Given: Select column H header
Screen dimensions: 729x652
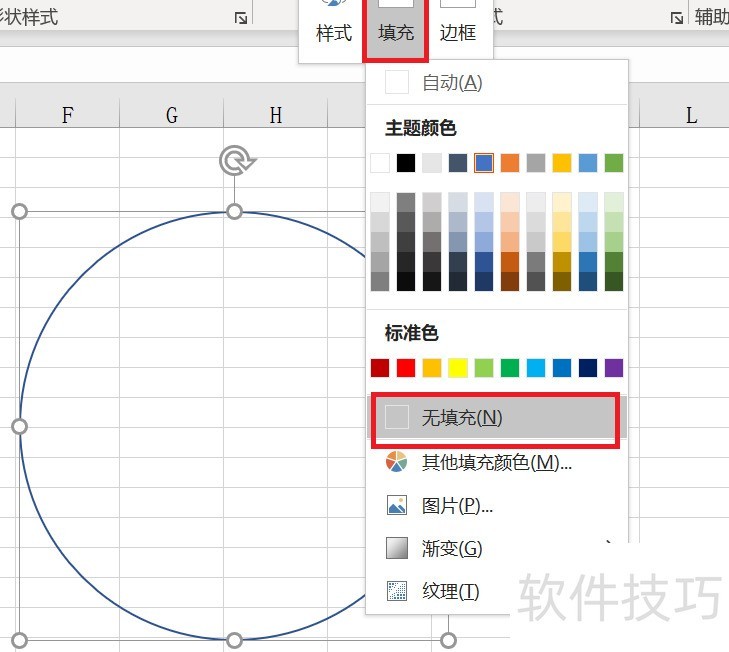Looking at the screenshot, I should point(276,114).
